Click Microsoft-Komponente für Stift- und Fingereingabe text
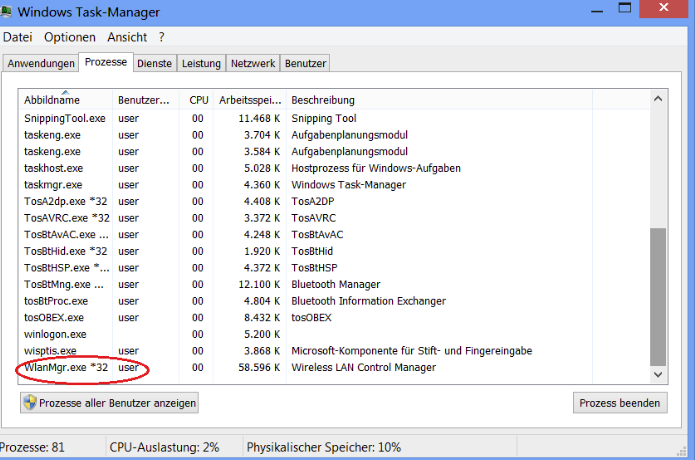 [411, 351]
